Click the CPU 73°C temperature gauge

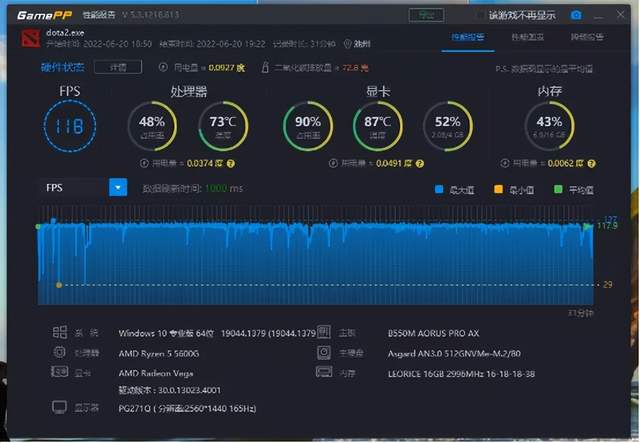click(x=223, y=126)
